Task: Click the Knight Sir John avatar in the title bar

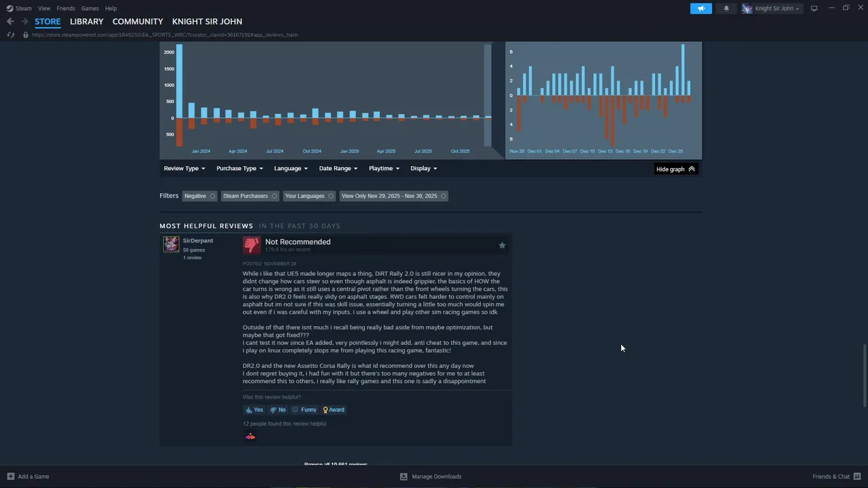Action: (747, 8)
